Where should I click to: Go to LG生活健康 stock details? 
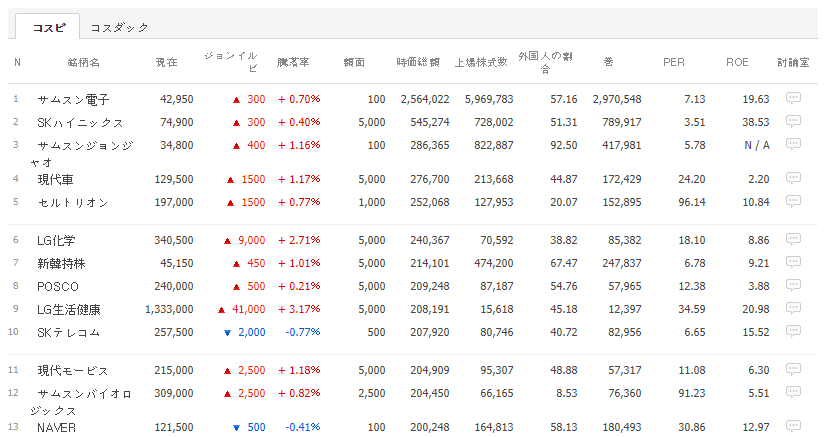coord(69,310)
